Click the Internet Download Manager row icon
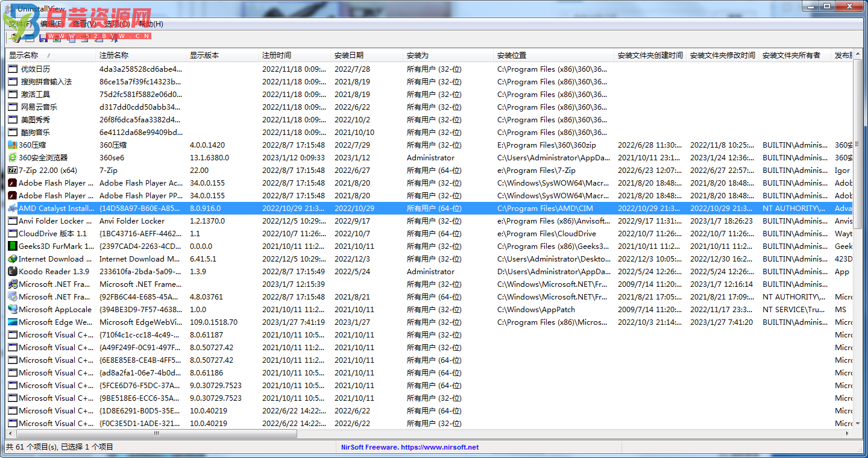 click(13, 259)
